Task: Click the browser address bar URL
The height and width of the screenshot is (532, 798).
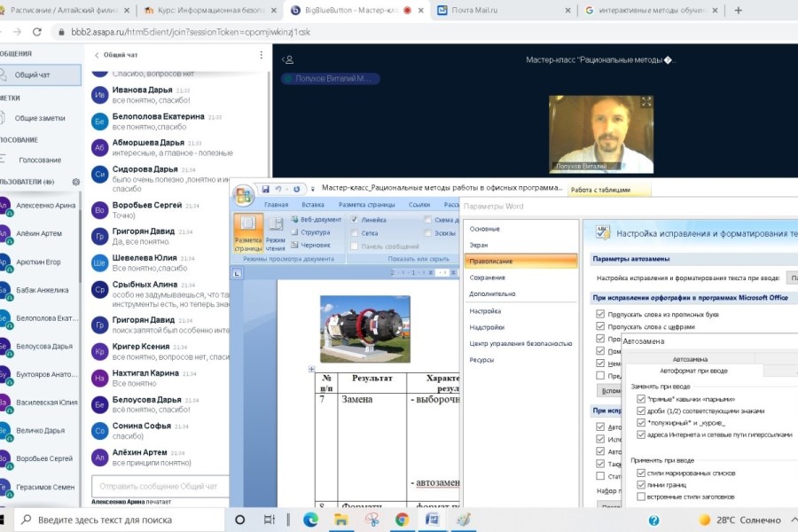Action: point(191,32)
